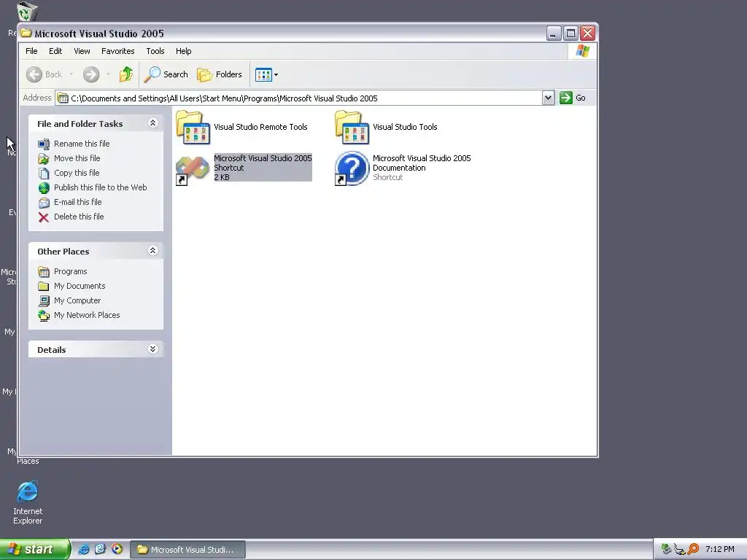Click Delete this file

(x=79, y=217)
